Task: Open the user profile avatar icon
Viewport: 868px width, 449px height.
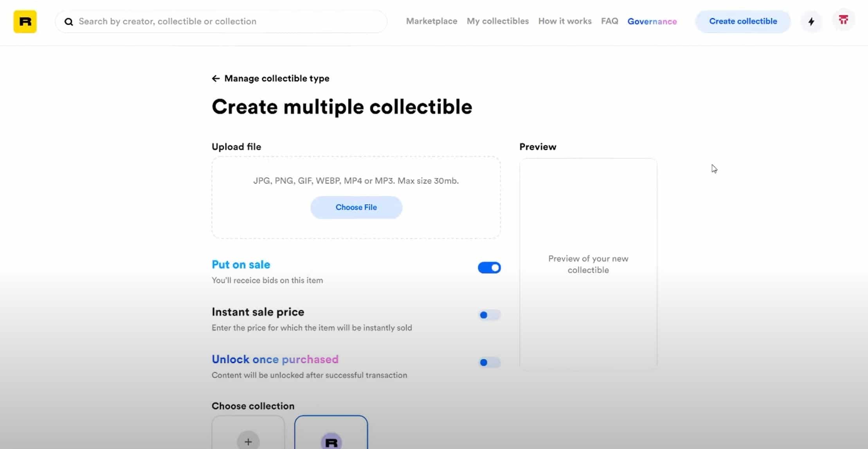Action: pyautogui.click(x=843, y=20)
